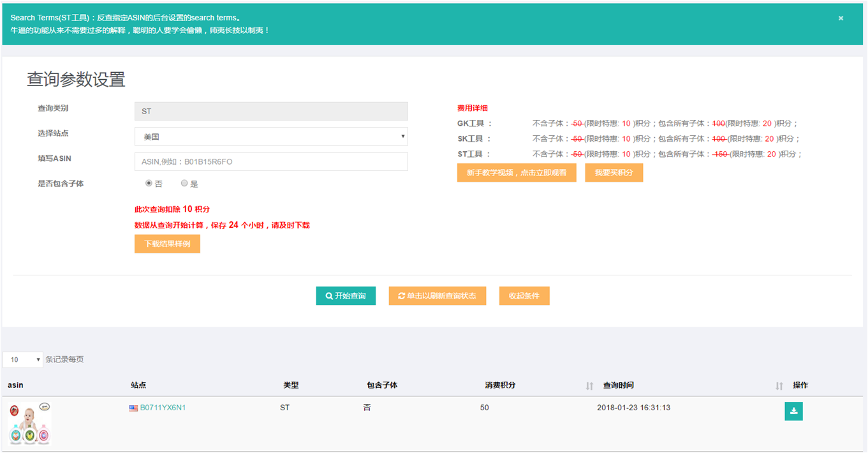868x453 pixels.
Task: Sort by the 消费积分 column arrows
Action: click(589, 386)
